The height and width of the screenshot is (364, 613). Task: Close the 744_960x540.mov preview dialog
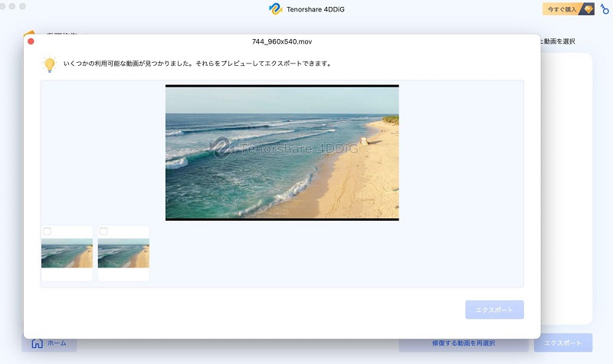pos(31,41)
